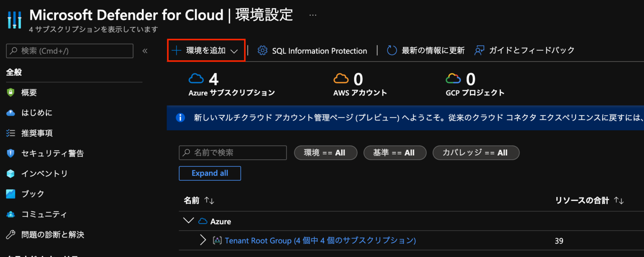Image resolution: width=644 pixels, height=257 pixels.
Task: Click the 名前で検索 search field
Action: tap(233, 153)
